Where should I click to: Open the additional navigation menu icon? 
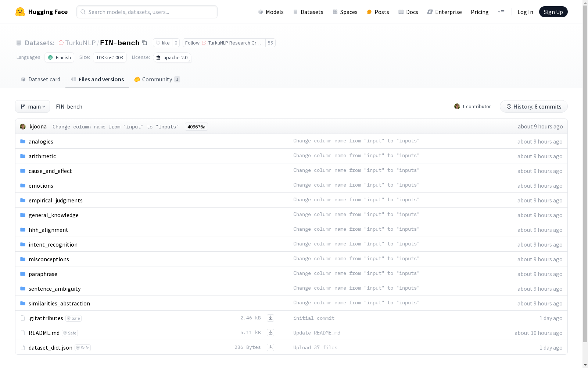coord(501,12)
